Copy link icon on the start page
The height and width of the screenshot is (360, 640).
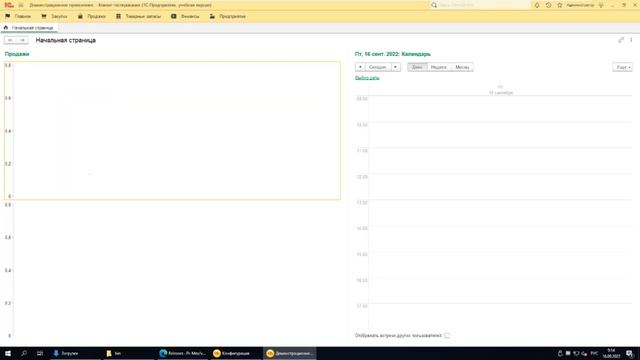click(621, 40)
